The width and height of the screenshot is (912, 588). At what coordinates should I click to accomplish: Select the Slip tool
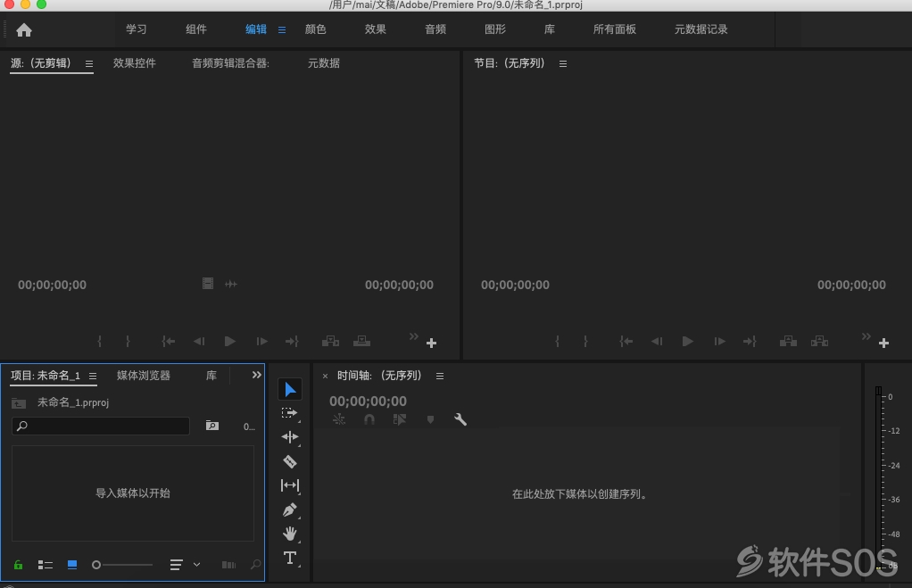(290, 485)
